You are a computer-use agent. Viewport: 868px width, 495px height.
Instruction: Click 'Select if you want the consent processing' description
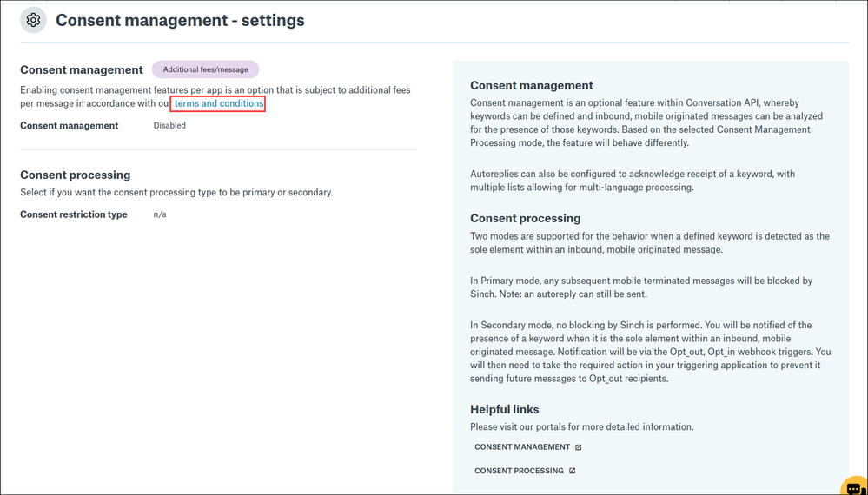pos(176,192)
